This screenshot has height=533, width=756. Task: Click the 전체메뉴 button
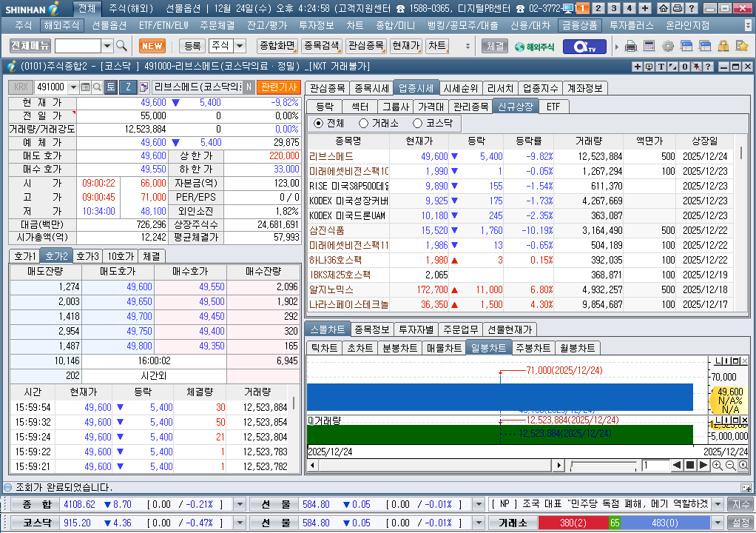click(30, 46)
